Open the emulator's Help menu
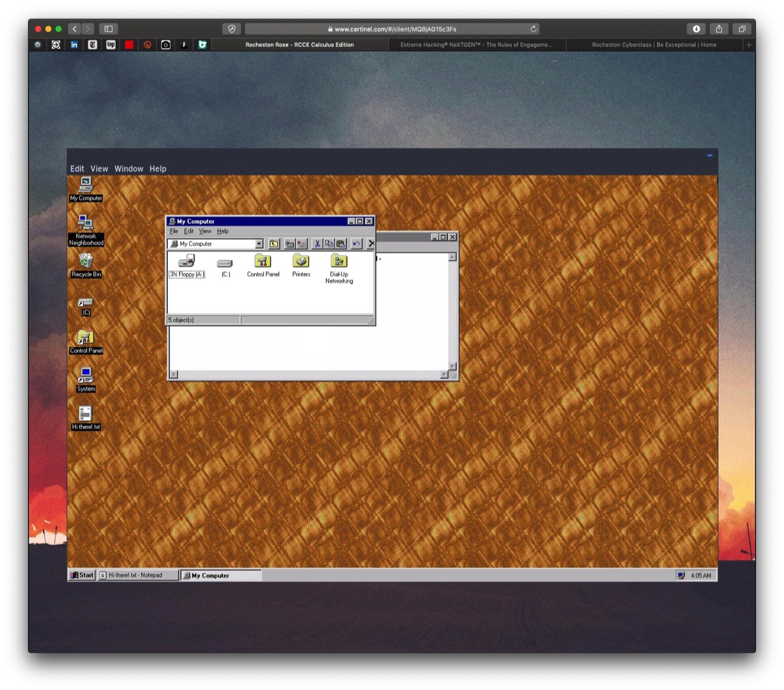The height and width of the screenshot is (690, 784). coord(158,169)
